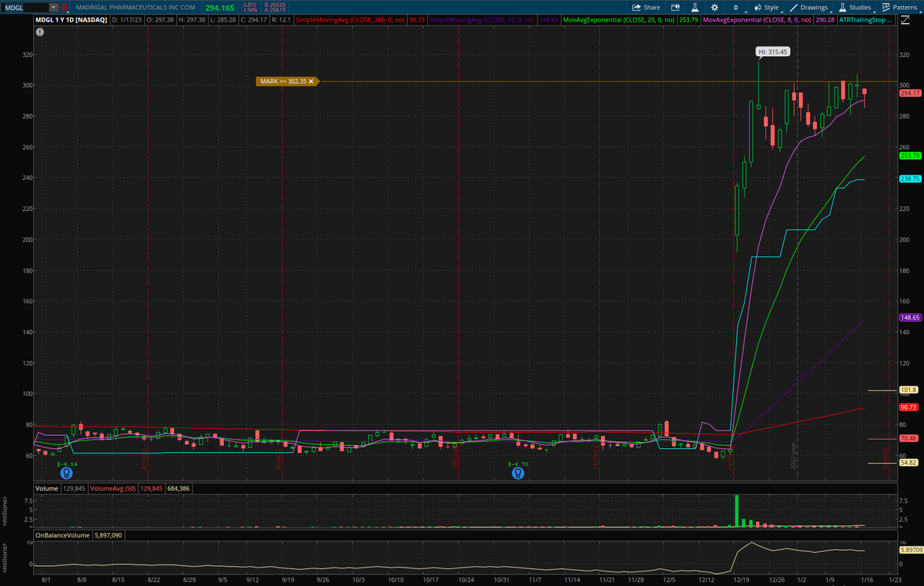Click the OnBalanceVolume study label

pyautogui.click(x=63, y=534)
